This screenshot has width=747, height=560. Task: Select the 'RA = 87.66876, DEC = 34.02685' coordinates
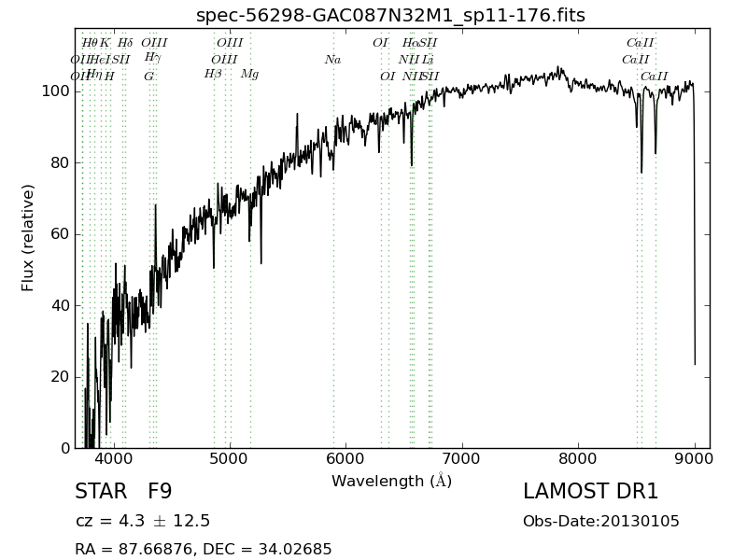[204, 549]
